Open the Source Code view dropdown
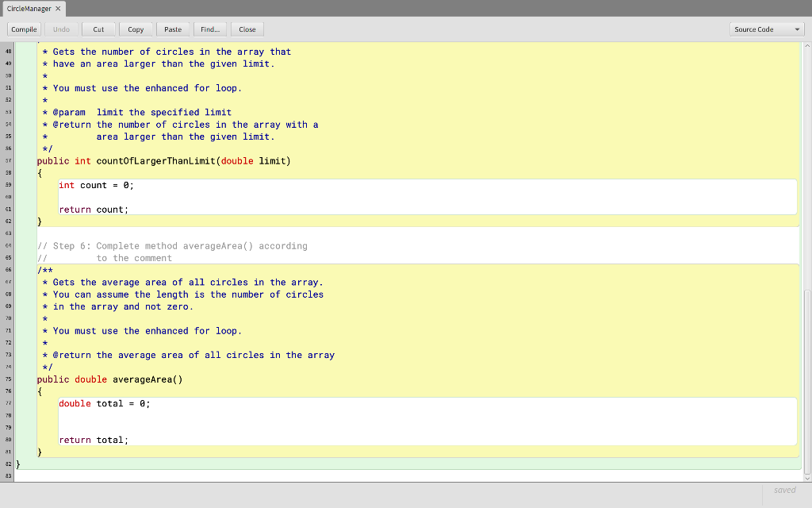 766,29
